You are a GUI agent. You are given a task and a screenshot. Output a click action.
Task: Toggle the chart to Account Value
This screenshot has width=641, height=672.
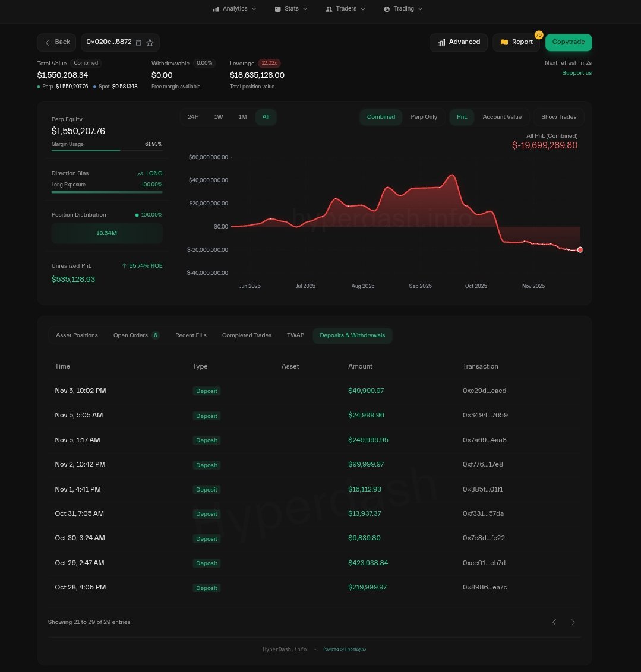point(501,117)
